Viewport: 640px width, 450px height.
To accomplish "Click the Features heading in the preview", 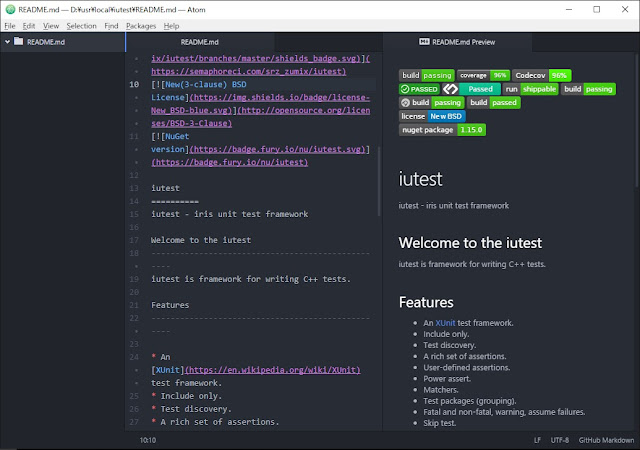I will 426,303.
